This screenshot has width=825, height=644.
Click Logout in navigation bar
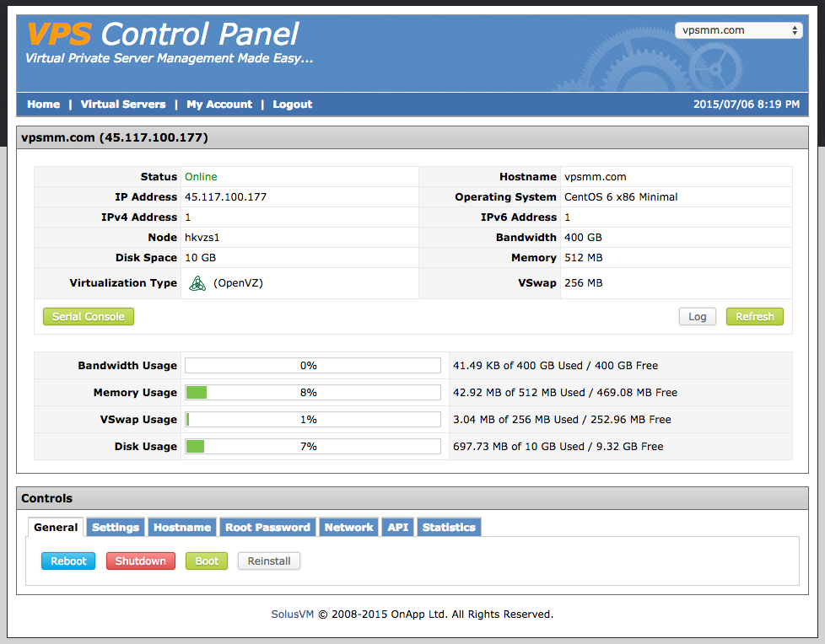[x=292, y=105]
